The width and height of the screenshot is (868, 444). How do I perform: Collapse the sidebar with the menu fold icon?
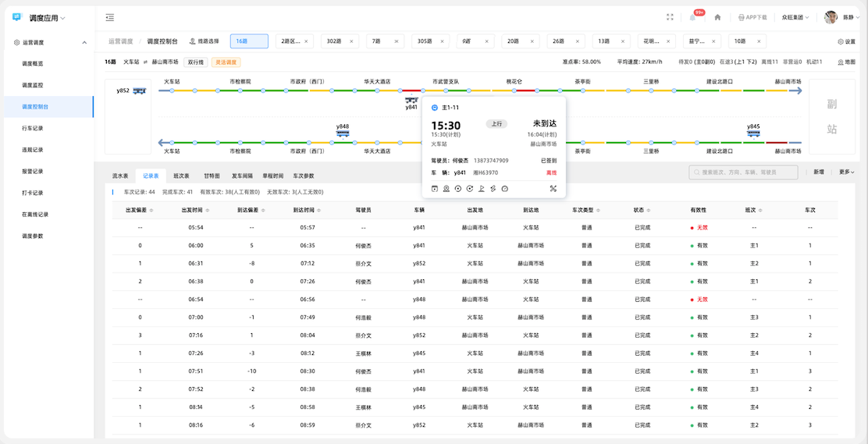110,17
